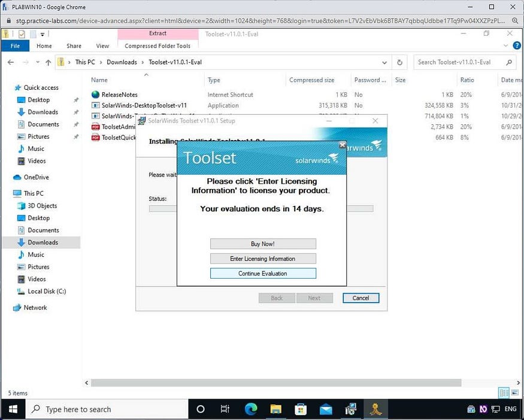Open 3D Objects folder
This screenshot has height=420, width=524.
tap(43, 206)
